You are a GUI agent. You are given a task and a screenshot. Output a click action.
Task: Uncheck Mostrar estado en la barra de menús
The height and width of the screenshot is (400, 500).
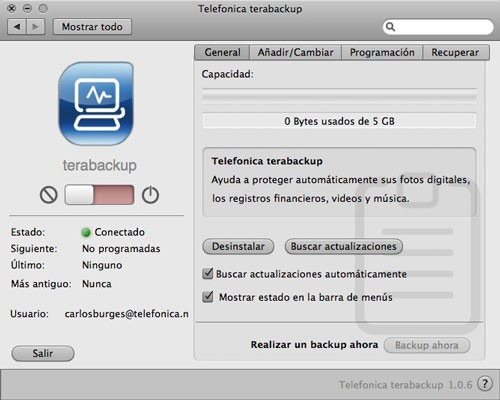click(x=208, y=297)
